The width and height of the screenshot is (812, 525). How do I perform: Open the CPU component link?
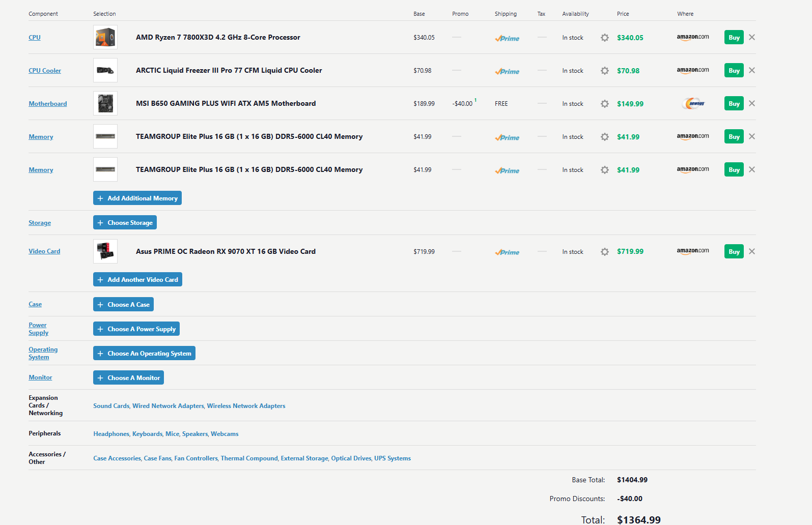pos(35,37)
